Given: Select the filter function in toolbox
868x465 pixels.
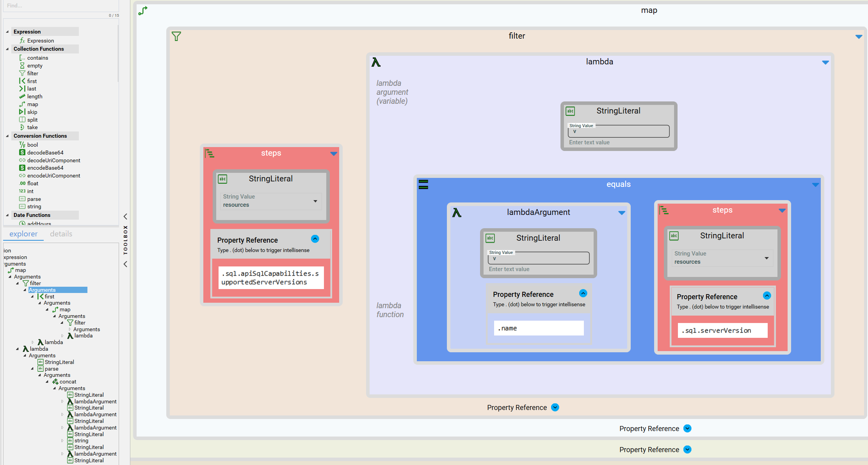Looking at the screenshot, I should (x=32, y=73).
